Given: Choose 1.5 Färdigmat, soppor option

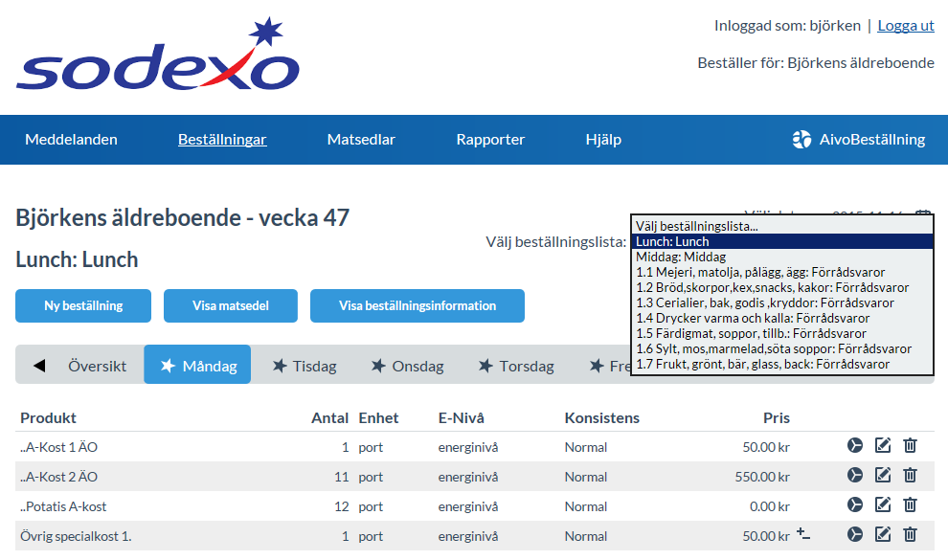Looking at the screenshot, I should tap(781, 333).
